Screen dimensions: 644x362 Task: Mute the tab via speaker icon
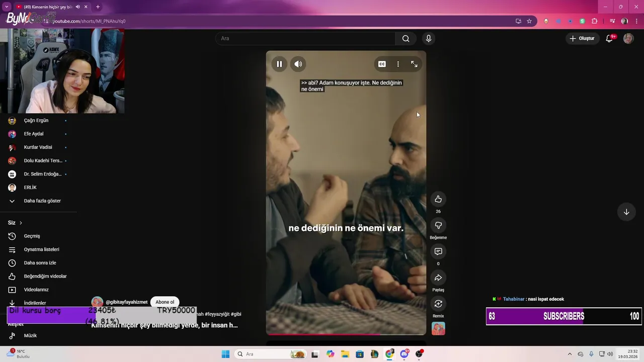click(x=77, y=7)
